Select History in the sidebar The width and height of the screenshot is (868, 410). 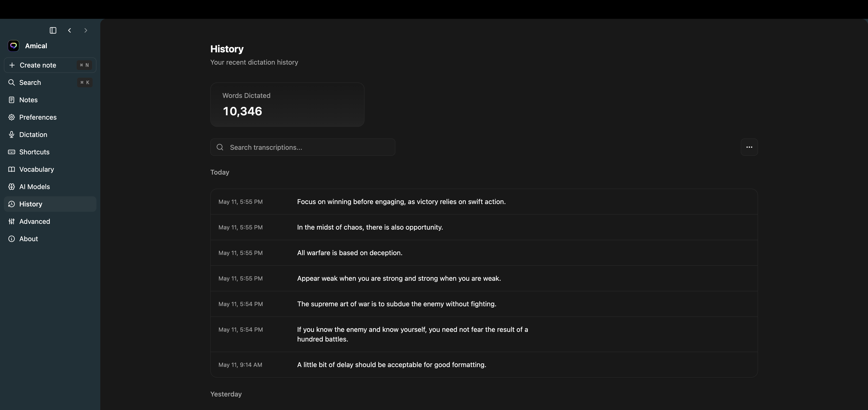click(x=50, y=204)
